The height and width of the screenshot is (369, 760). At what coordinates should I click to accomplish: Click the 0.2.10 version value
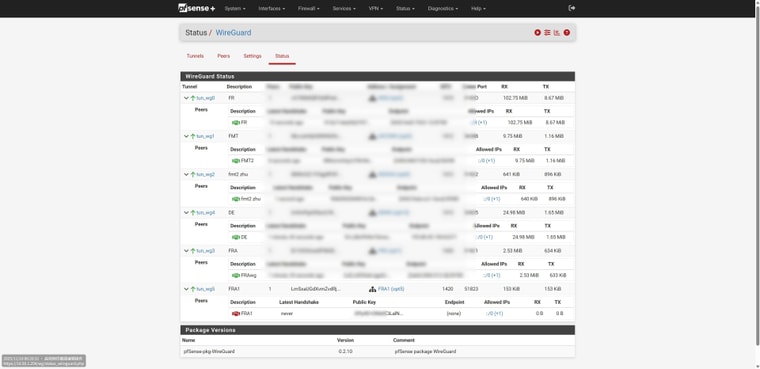(346, 351)
